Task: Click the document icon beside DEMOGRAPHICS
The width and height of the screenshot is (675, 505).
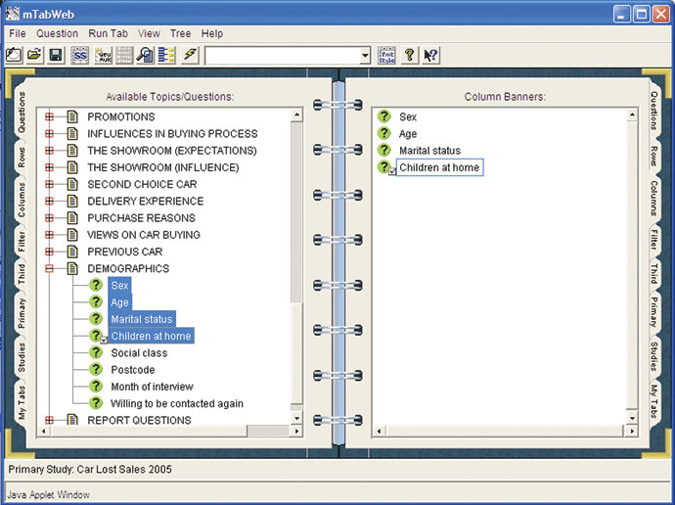Action: pos(72,268)
